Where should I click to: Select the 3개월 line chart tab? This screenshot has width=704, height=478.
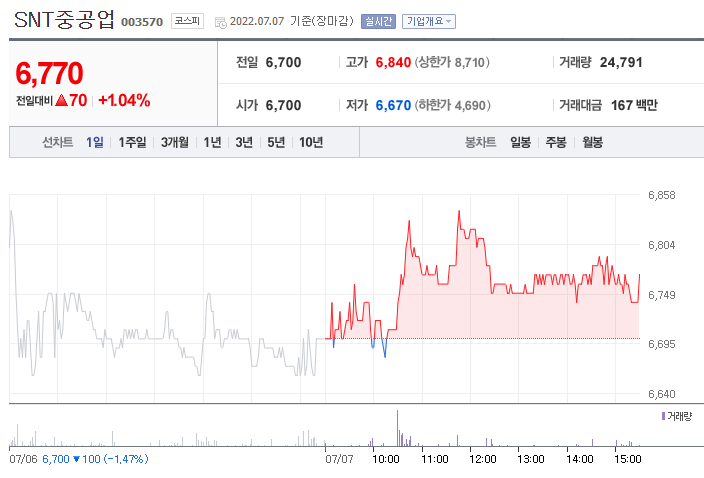click(175, 142)
